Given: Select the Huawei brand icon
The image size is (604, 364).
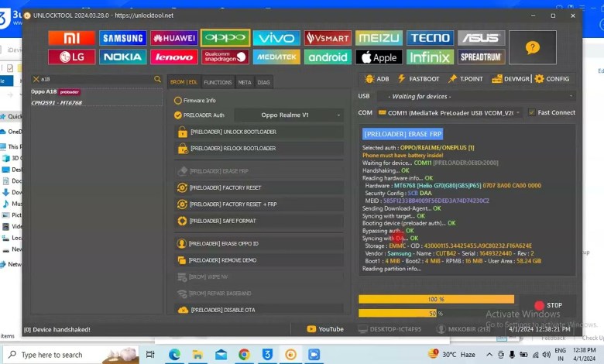Looking at the screenshot, I should (173, 38).
